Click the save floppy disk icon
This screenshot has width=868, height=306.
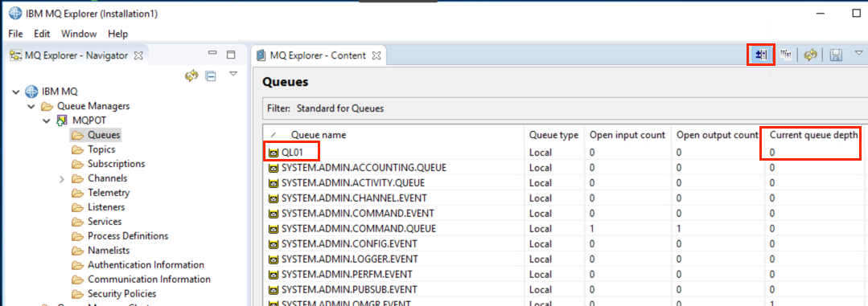836,55
